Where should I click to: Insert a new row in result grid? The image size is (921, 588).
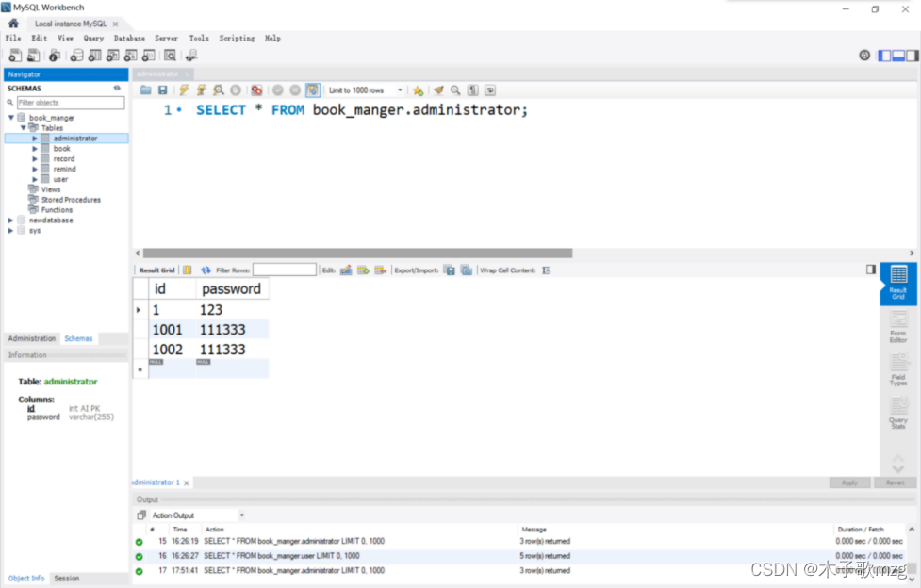click(x=363, y=270)
